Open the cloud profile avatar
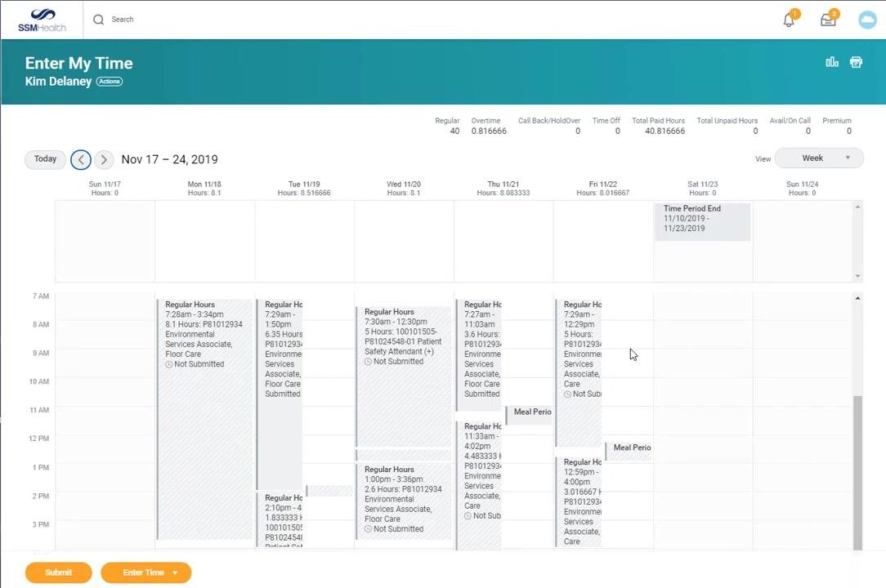This screenshot has width=886, height=588. point(867,20)
